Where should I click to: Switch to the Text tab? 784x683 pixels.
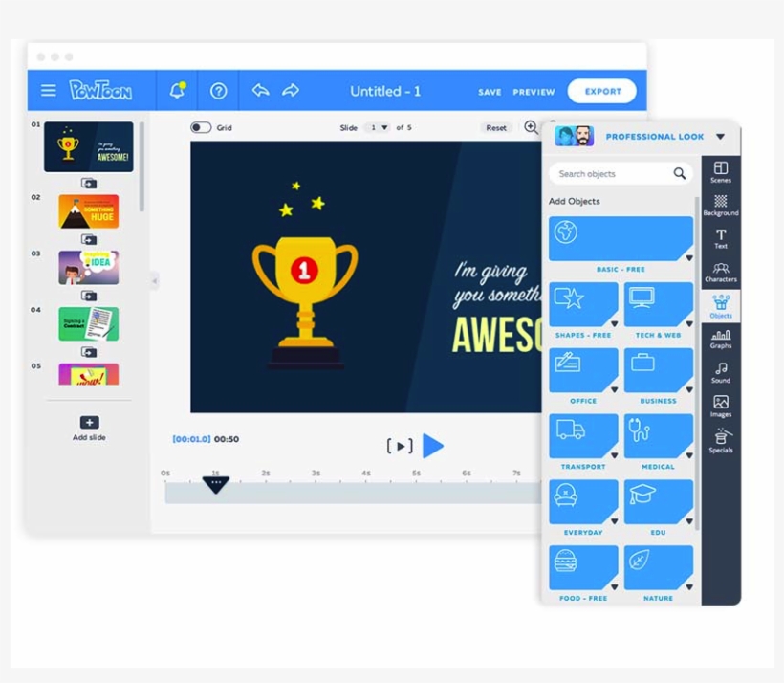(x=721, y=239)
